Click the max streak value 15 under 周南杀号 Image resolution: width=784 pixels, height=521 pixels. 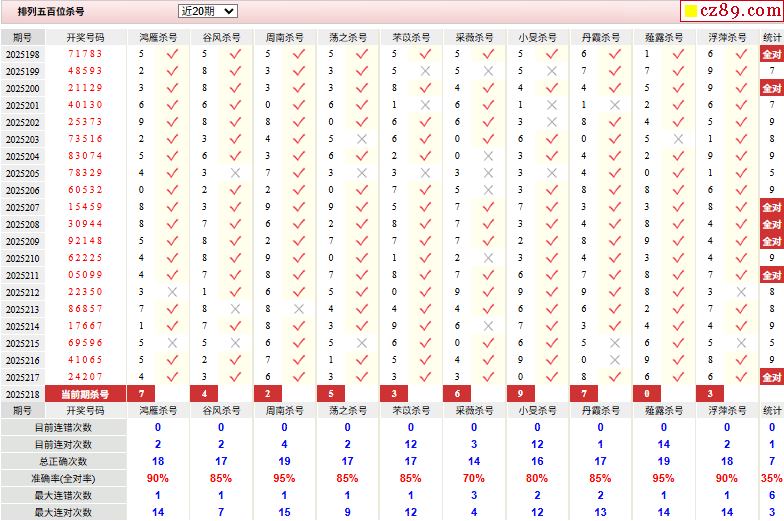[284, 512]
